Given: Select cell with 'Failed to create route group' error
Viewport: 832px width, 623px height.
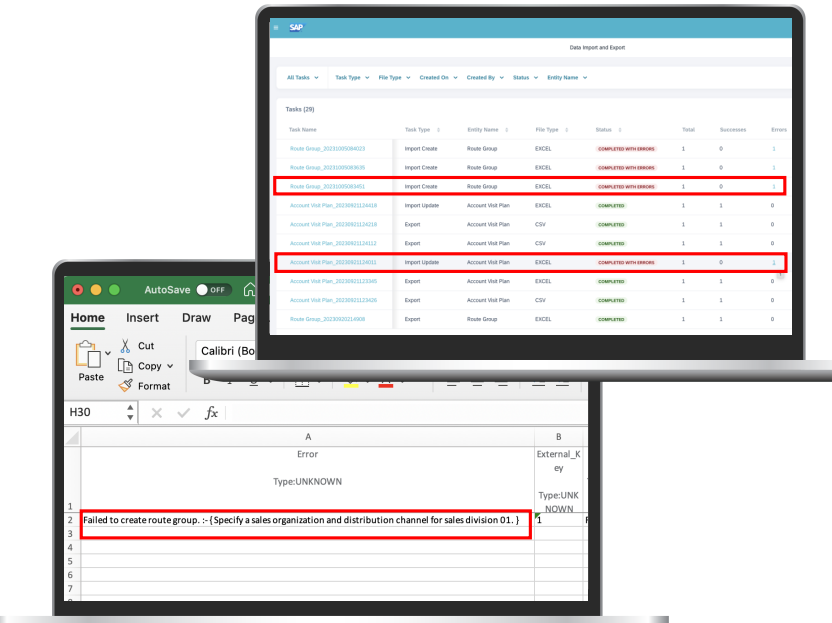Looking at the screenshot, I should coord(308,520).
